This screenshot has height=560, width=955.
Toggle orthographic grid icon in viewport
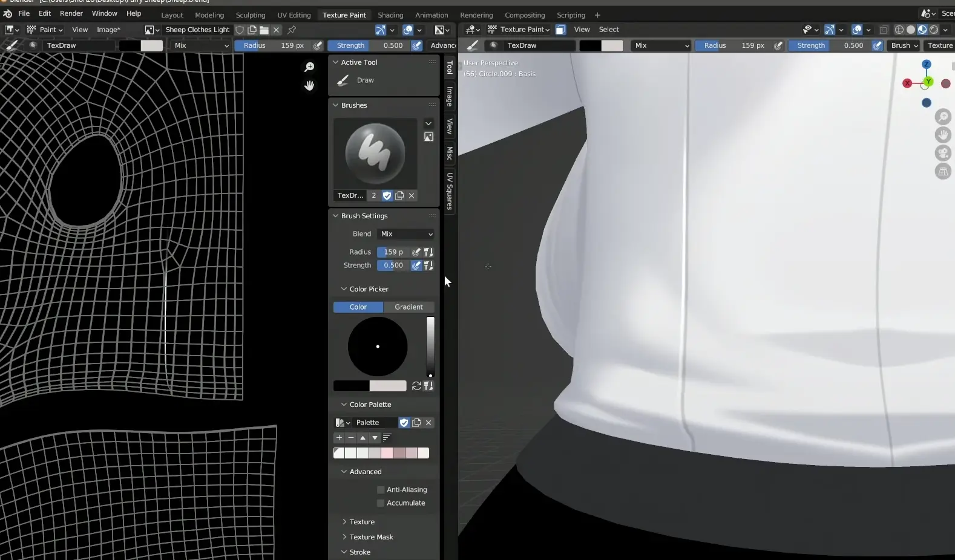[x=943, y=172]
